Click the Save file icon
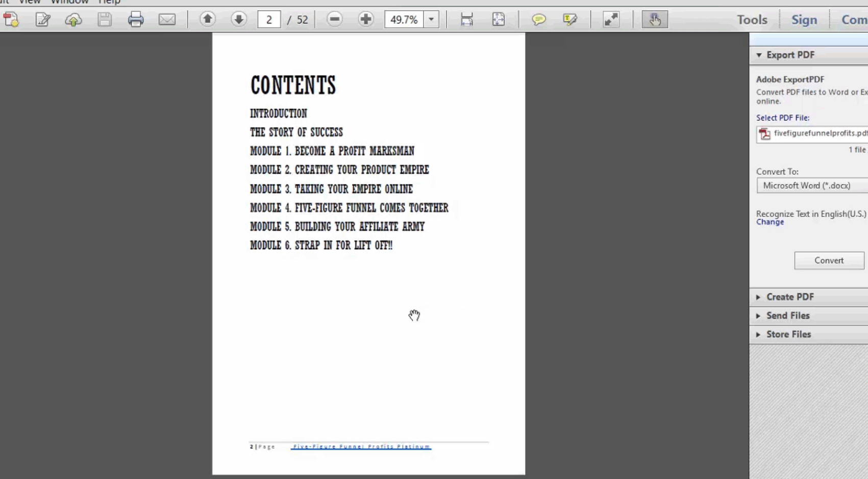 click(x=105, y=19)
